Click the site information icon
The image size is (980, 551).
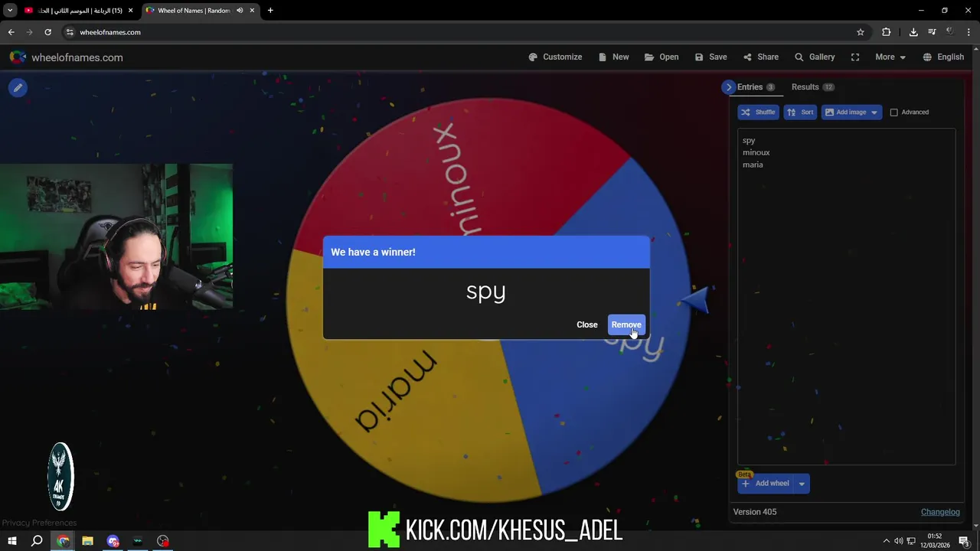(70, 32)
